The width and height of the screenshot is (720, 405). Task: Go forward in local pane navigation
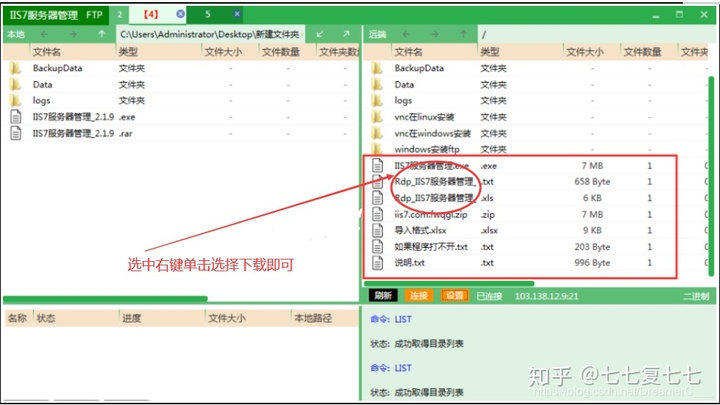click(x=73, y=34)
